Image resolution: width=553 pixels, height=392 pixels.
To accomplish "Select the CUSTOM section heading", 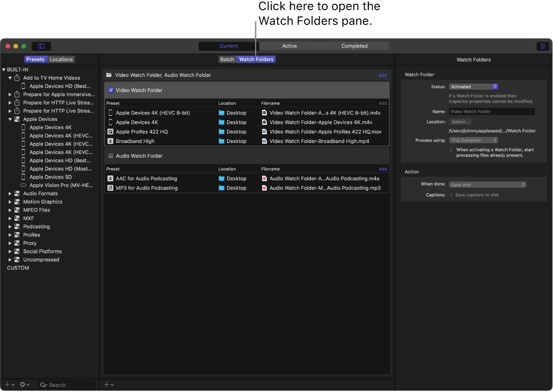I will tap(18, 268).
